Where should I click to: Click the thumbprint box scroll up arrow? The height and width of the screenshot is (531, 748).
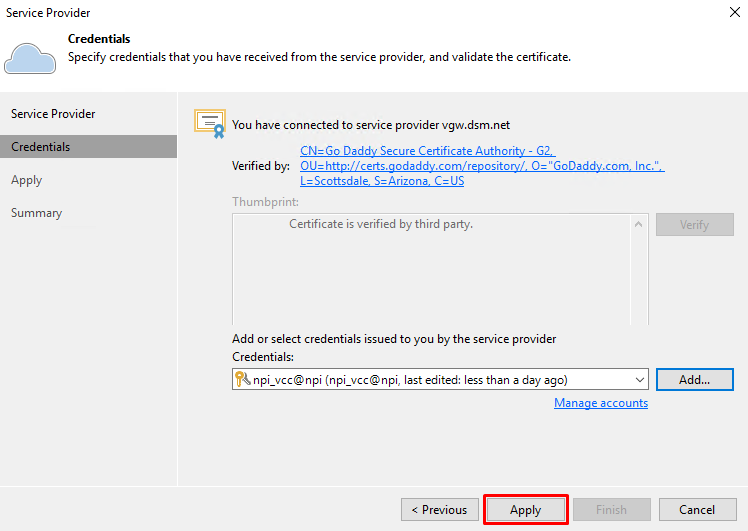coord(639,224)
